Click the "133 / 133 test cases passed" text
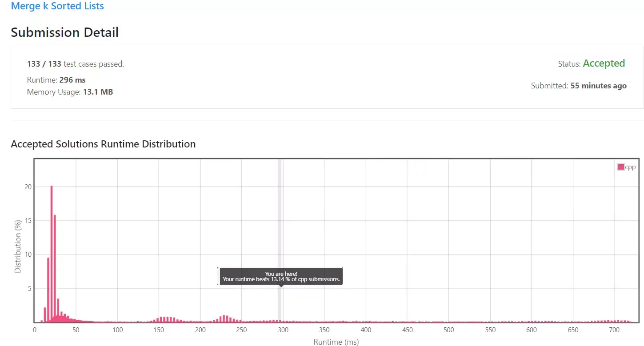This screenshot has height=346, width=644. [76, 64]
